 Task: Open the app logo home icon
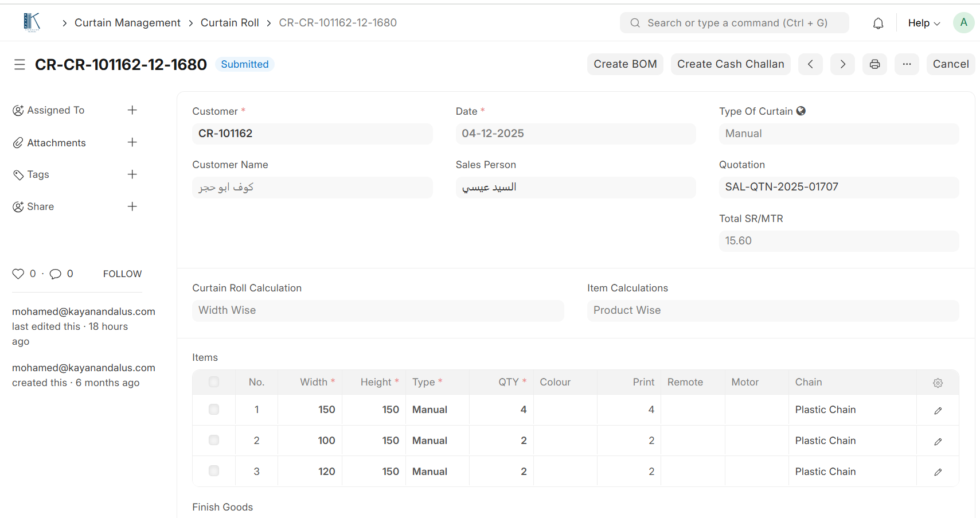32,22
